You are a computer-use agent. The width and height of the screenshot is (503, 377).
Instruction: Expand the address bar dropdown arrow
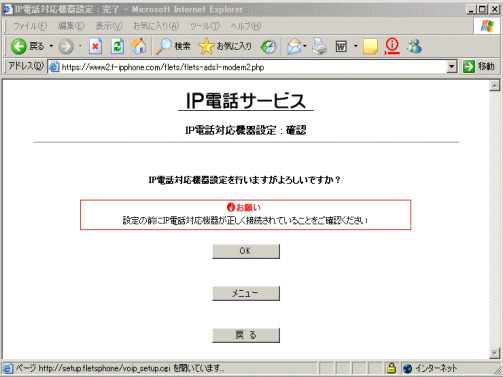click(x=451, y=67)
